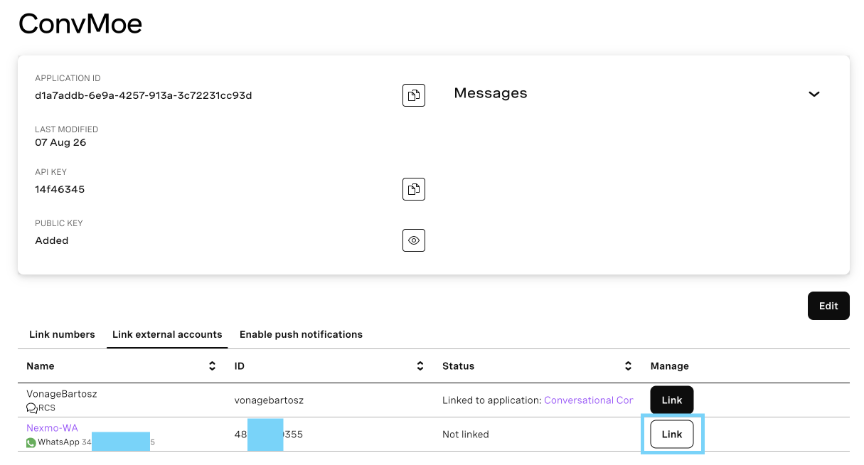
Task: Click the 07 Aug 26 last modified date
Action: pos(61,142)
